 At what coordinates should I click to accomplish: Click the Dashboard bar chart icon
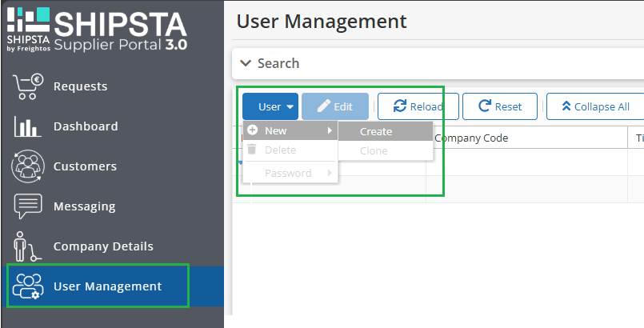[27, 126]
